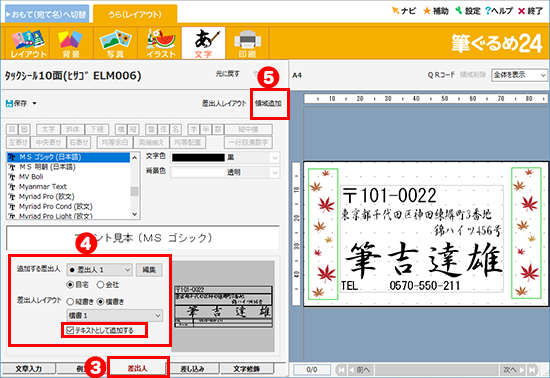Switch to the 差出人 bottom tab
Image resolution: width=550 pixels, height=378 pixels.
pyautogui.click(x=138, y=369)
